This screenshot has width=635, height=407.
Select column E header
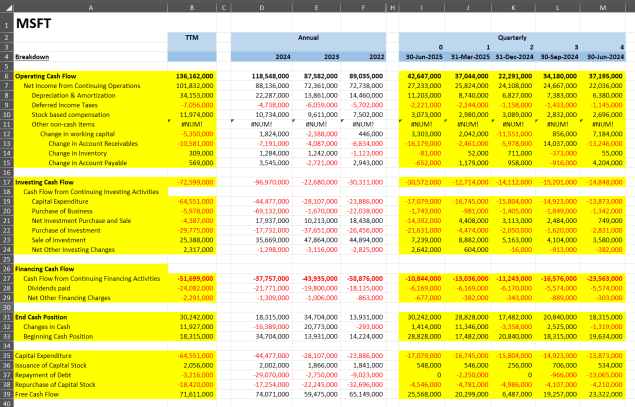click(316, 7)
